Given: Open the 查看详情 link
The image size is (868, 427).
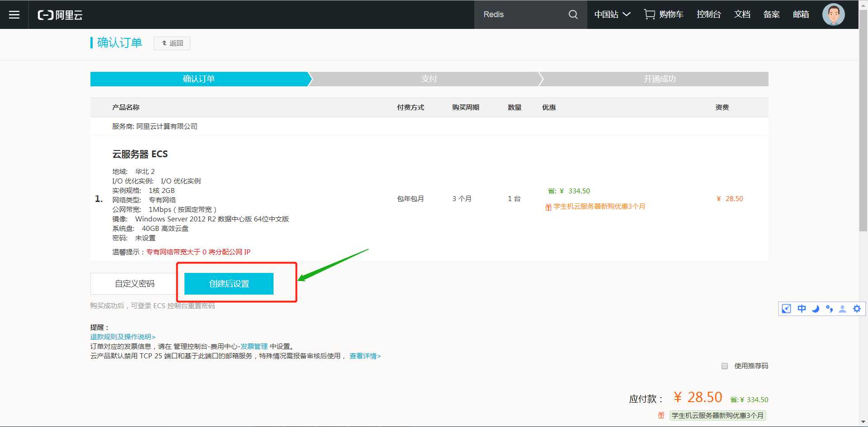Looking at the screenshot, I should tap(365, 356).
